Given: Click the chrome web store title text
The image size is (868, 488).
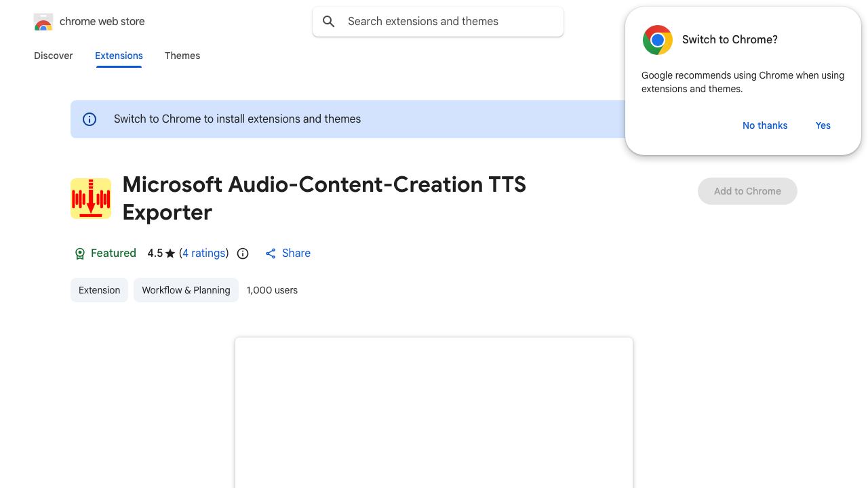Looking at the screenshot, I should [x=102, y=22].
